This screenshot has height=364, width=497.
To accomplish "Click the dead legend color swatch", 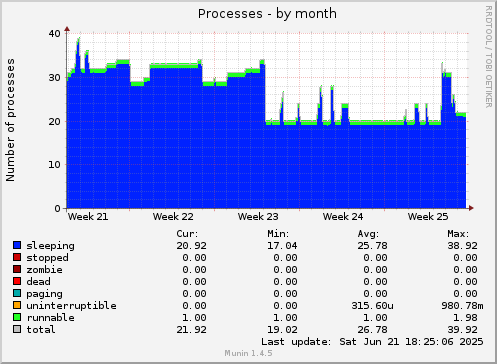I will pos(17,281).
